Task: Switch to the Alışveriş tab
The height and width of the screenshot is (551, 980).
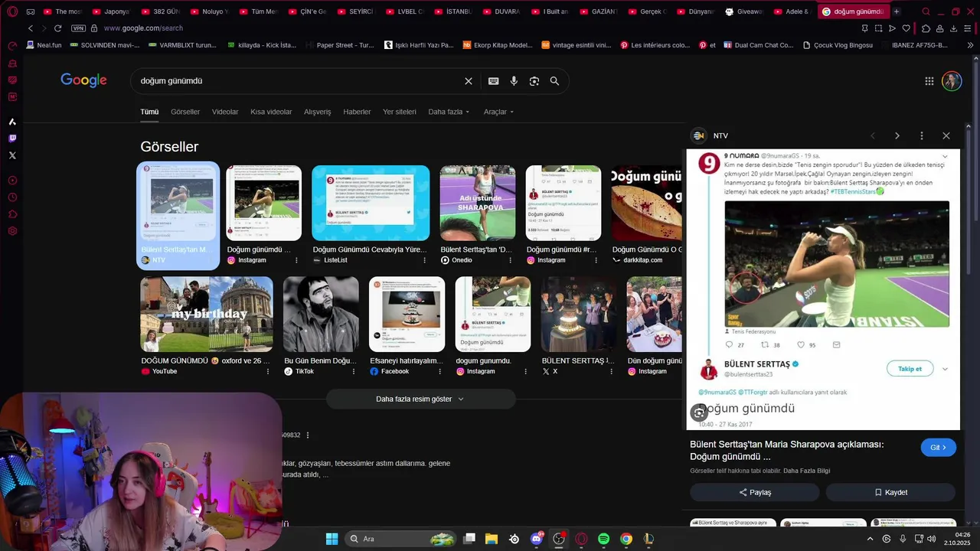Action: [x=318, y=112]
